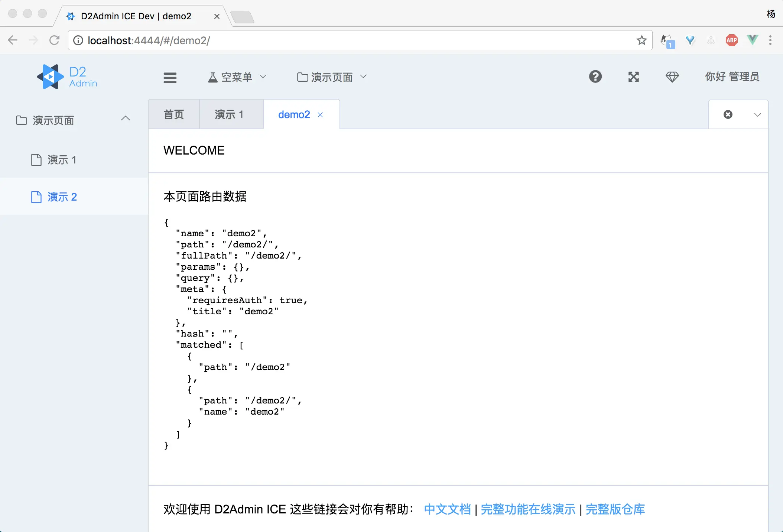
Task: Close the demo2 tab with its X
Action: click(320, 115)
